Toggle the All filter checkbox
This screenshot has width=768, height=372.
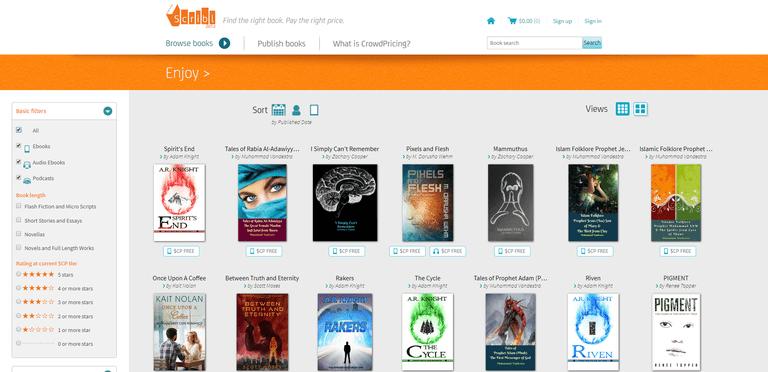19,130
